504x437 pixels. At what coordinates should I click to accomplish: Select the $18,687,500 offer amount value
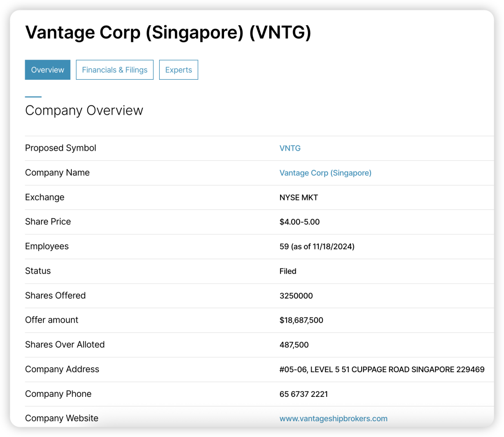(x=301, y=320)
